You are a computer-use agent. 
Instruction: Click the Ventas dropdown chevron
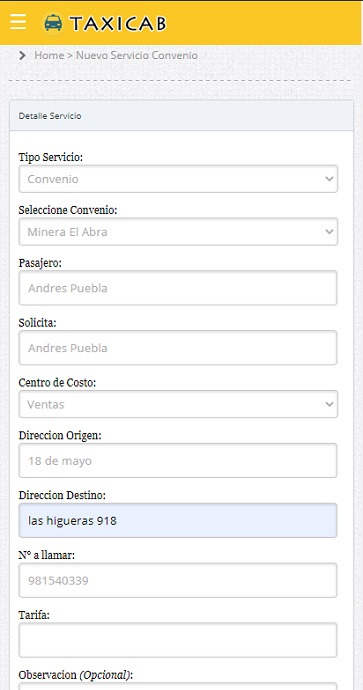[329, 404]
